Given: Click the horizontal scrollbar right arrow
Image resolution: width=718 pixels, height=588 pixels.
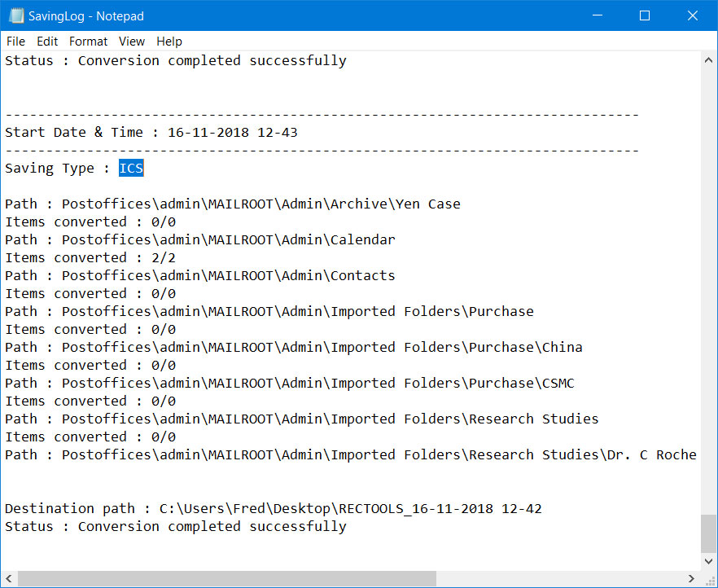Looking at the screenshot, I should [x=691, y=578].
